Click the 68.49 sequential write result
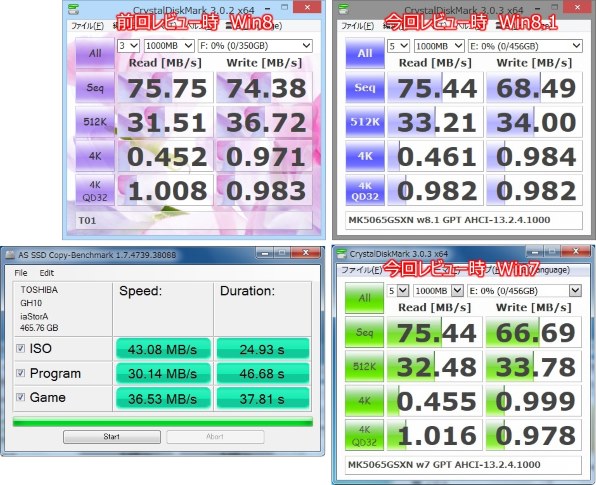596x485 pixels. click(534, 88)
